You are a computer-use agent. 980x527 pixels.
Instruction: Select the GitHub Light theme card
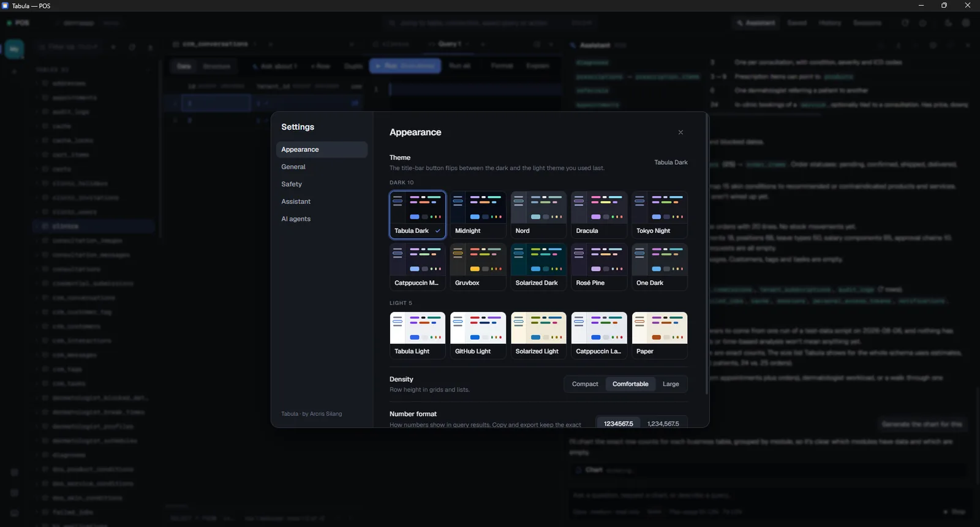click(x=478, y=335)
